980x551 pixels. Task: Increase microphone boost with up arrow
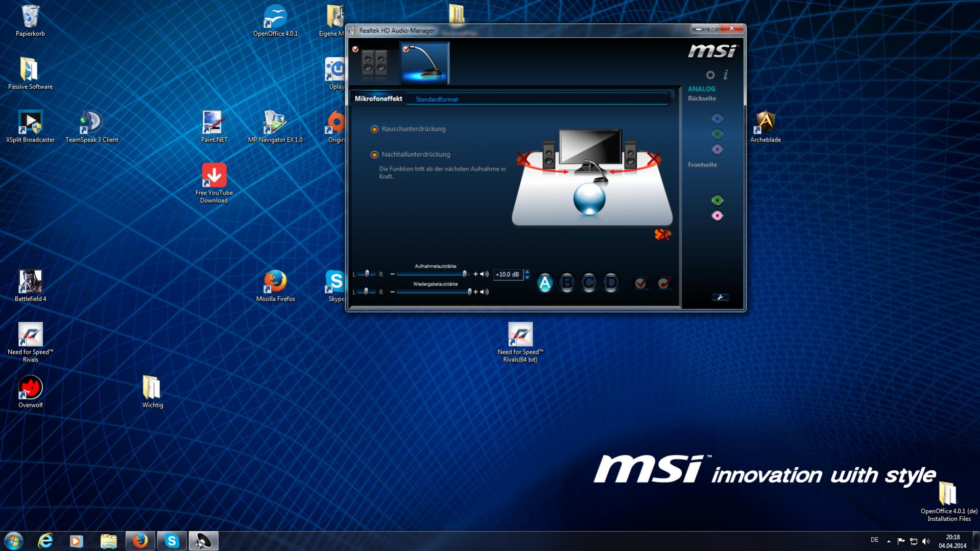pos(527,272)
